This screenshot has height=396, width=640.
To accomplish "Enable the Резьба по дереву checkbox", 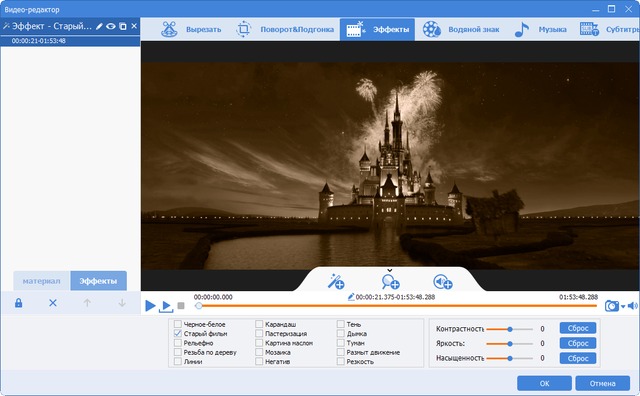I will (178, 352).
